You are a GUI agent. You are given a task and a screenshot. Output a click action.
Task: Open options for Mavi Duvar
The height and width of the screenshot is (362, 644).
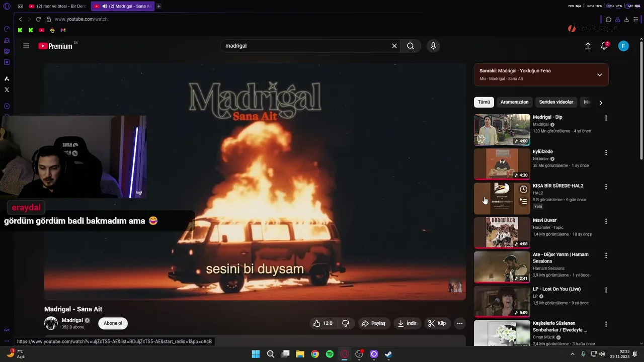pos(606,221)
